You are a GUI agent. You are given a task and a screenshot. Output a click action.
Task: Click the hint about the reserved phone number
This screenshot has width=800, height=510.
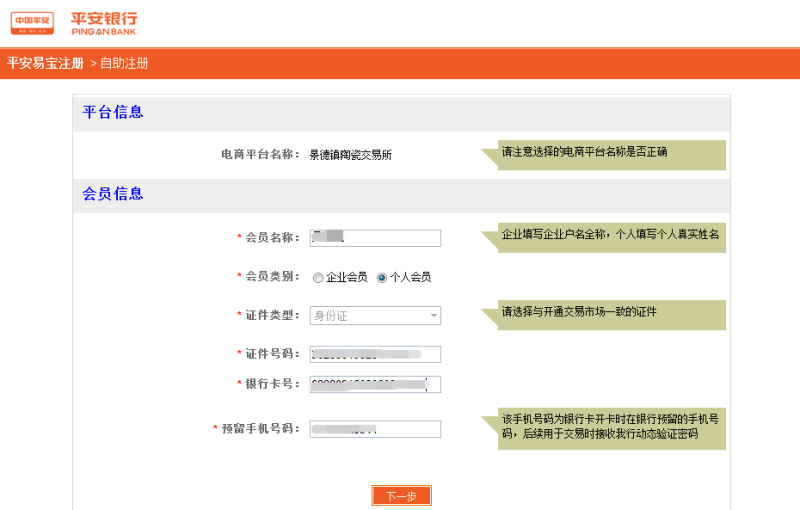(x=612, y=426)
